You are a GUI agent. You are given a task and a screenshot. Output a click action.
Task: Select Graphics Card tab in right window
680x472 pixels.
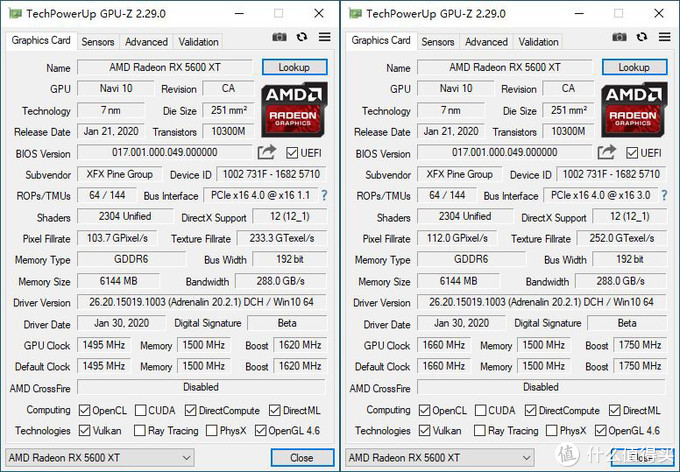381,40
